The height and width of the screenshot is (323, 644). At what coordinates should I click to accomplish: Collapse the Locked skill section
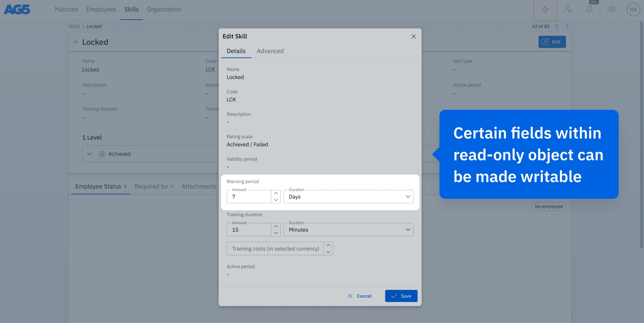(x=75, y=42)
